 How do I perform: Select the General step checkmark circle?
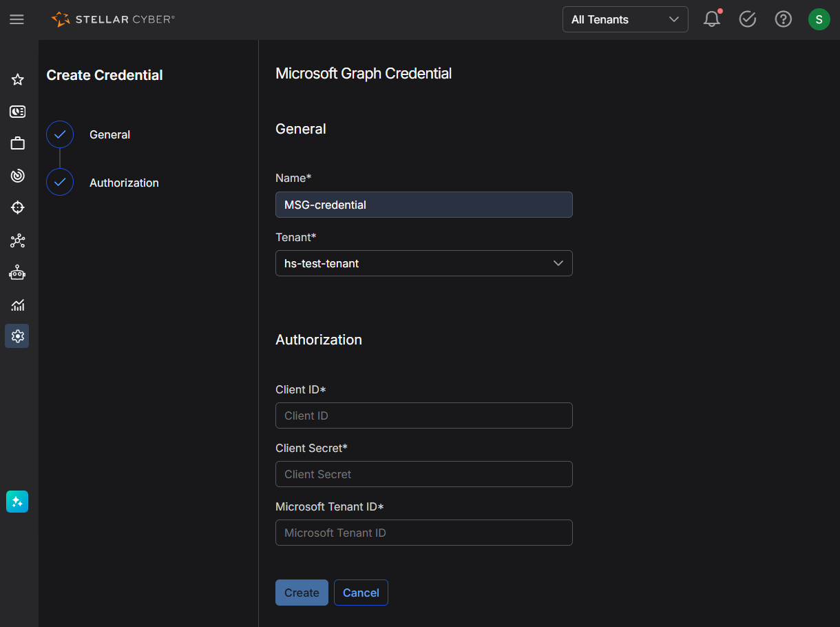[x=60, y=134]
